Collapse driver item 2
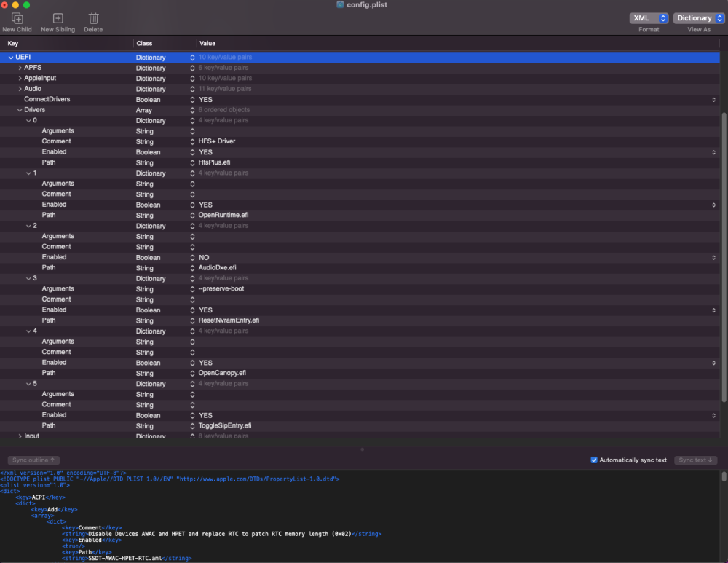This screenshot has width=728, height=563. [28, 226]
